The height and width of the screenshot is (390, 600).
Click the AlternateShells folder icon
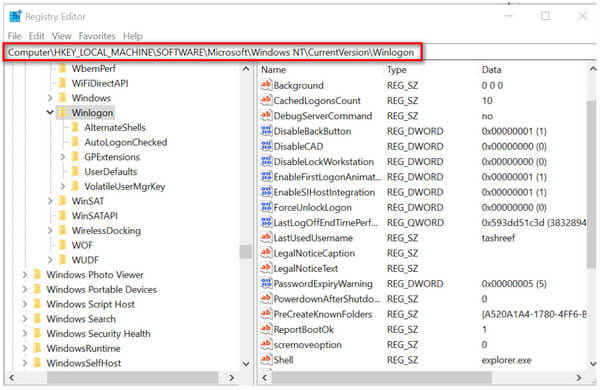click(x=75, y=127)
